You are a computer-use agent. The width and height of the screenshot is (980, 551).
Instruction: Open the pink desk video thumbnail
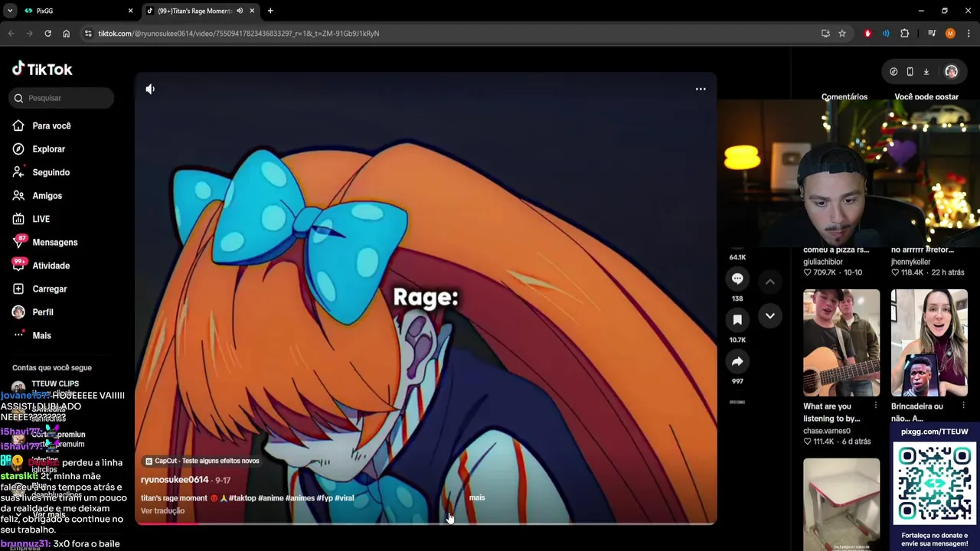(841, 504)
